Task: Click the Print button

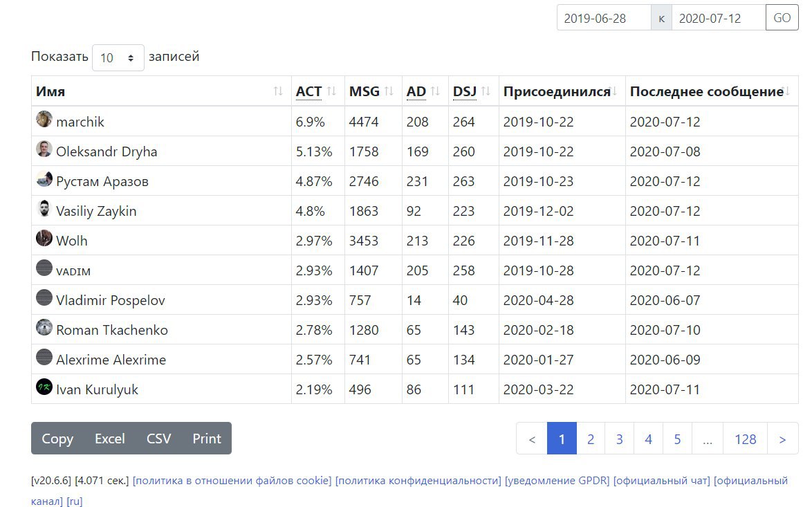Action: pos(207,439)
